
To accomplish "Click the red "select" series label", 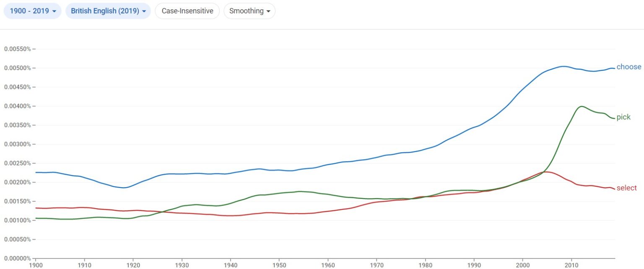I will [626, 188].
